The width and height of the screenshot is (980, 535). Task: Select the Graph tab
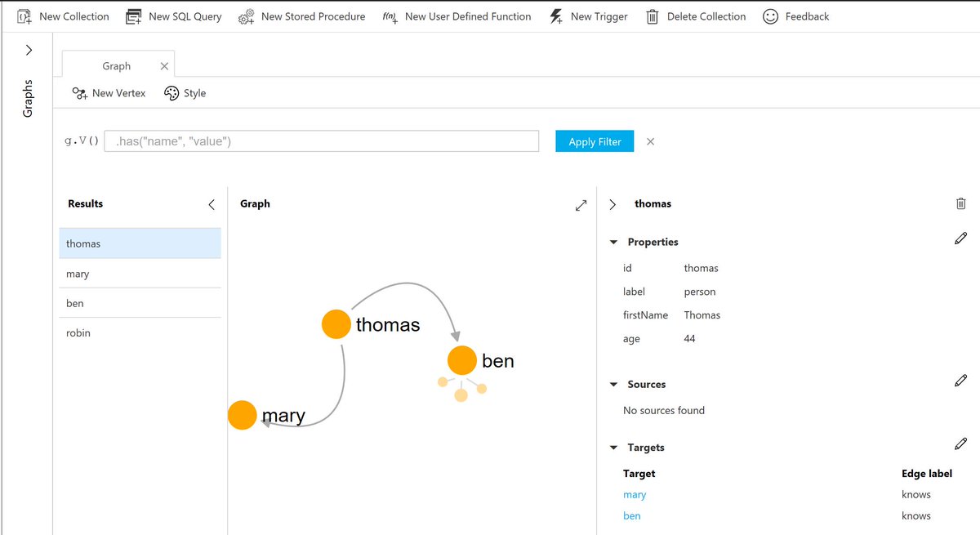[x=117, y=66]
